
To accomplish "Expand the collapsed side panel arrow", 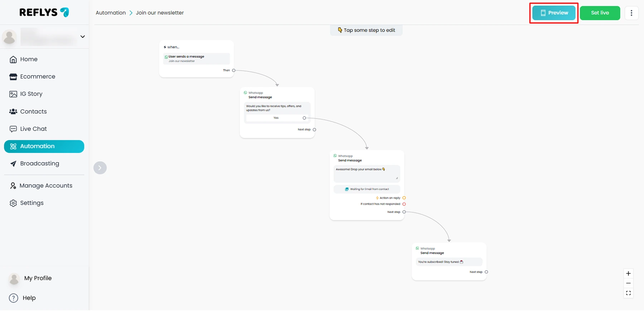I will coord(100,168).
